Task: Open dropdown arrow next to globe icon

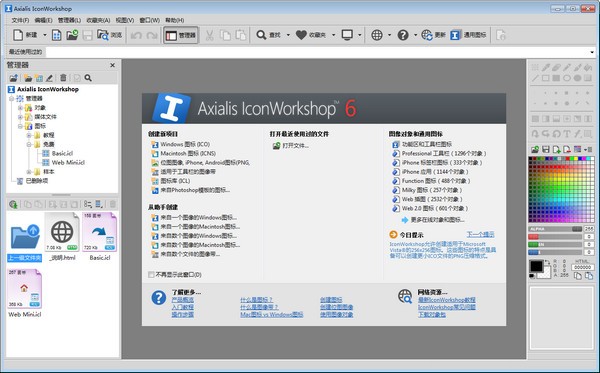Action: click(x=390, y=35)
